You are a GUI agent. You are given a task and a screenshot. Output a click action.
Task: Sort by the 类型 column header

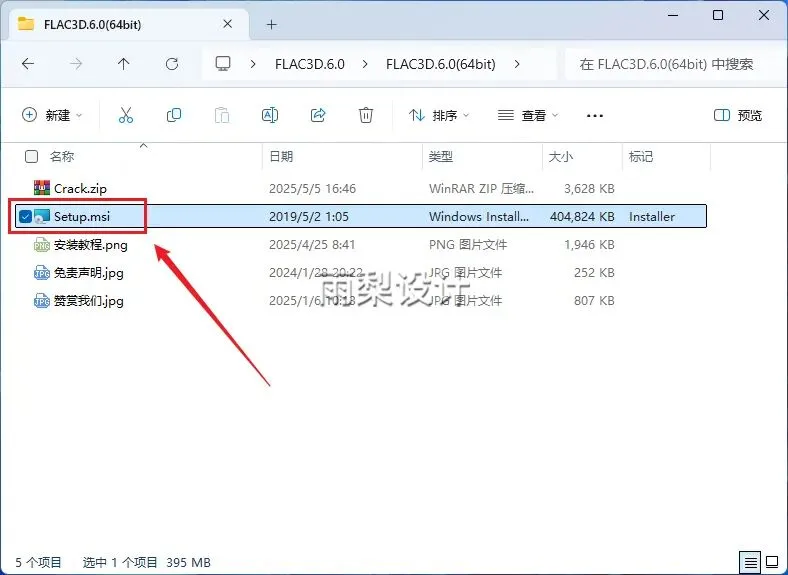click(441, 156)
